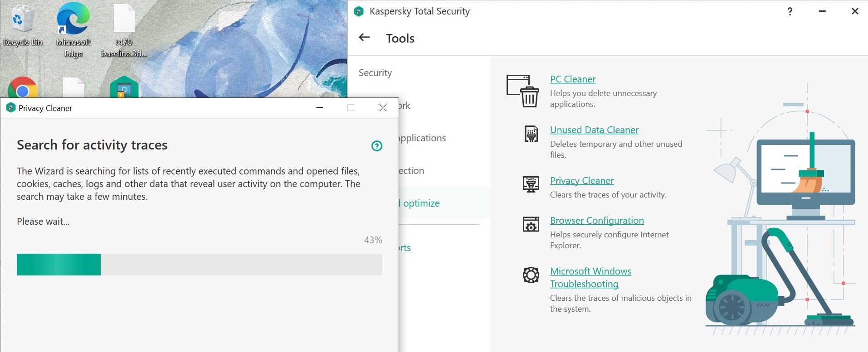This screenshot has height=352, width=868.
Task: Click the Privacy Cleaner title bar text
Action: point(45,108)
